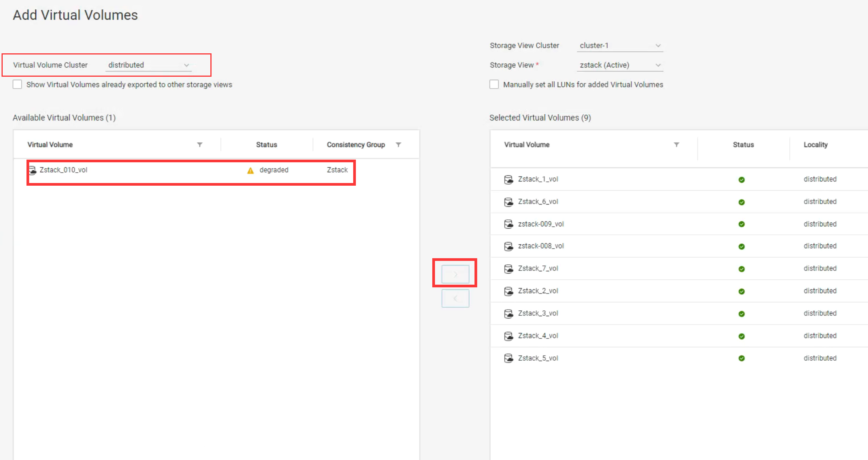The image size is (868, 460).
Task: Expand the Storage View Cluster dropdown
Action: pyautogui.click(x=620, y=46)
